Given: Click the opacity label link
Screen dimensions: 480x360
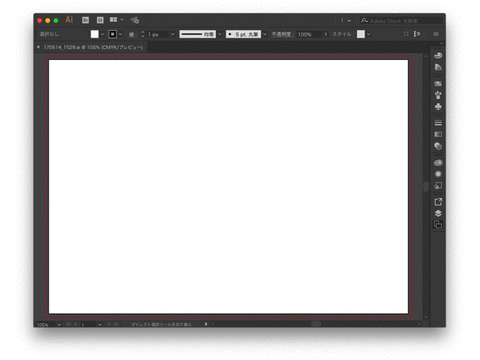Looking at the screenshot, I should (x=281, y=34).
